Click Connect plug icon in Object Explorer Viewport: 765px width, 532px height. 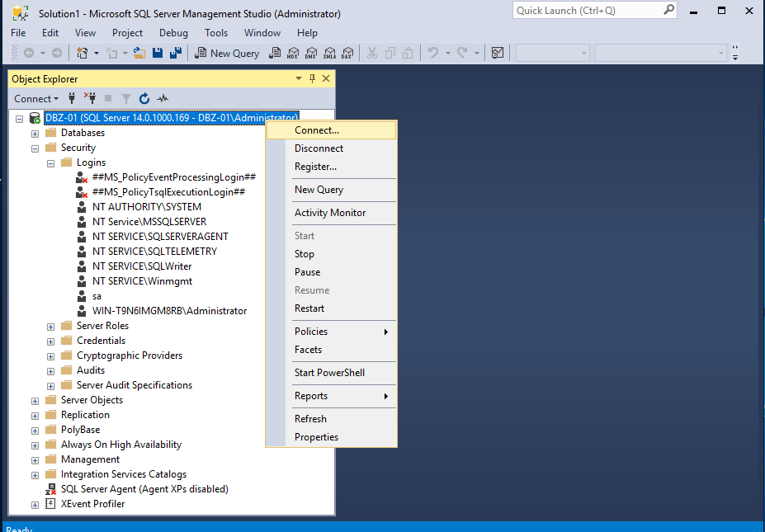point(72,98)
